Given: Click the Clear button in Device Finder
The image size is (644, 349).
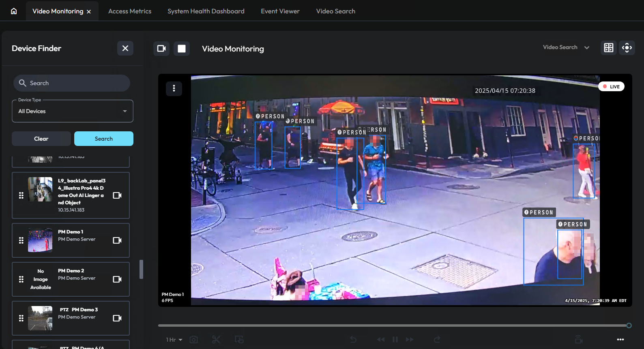Looking at the screenshot, I should coord(41,139).
